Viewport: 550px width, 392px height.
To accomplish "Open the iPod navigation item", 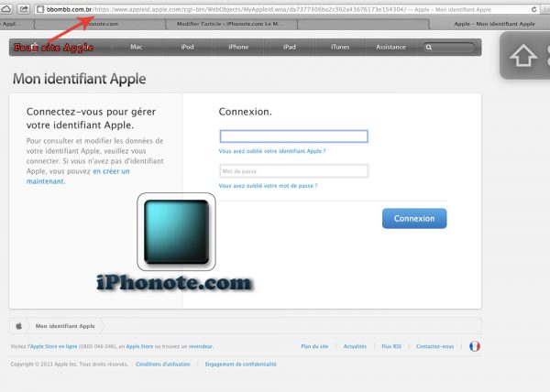I will pos(187,47).
